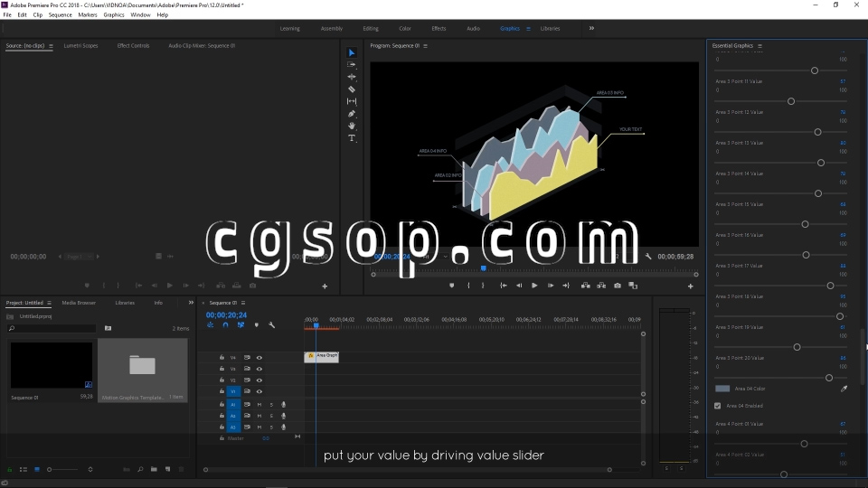The width and height of the screenshot is (868, 488).
Task: Switch to Lumetri Scopes tab
Action: [x=80, y=45]
